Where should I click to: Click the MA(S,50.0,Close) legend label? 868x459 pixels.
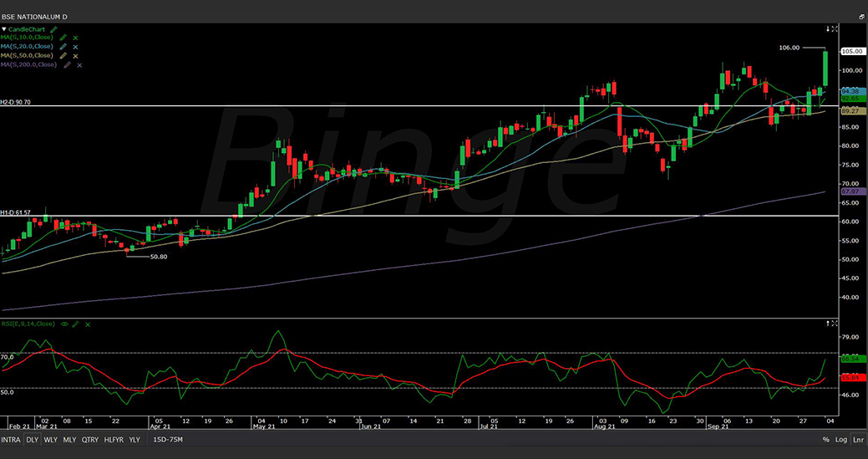(27, 55)
